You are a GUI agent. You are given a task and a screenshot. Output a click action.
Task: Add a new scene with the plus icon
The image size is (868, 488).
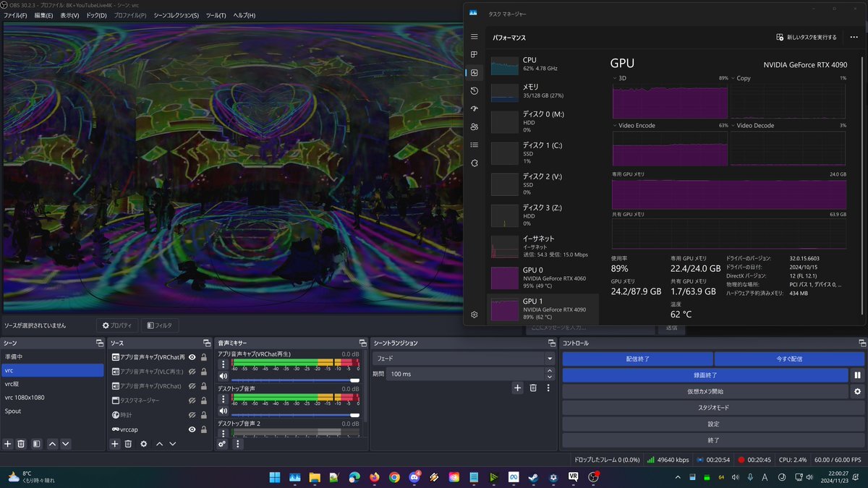[8, 444]
